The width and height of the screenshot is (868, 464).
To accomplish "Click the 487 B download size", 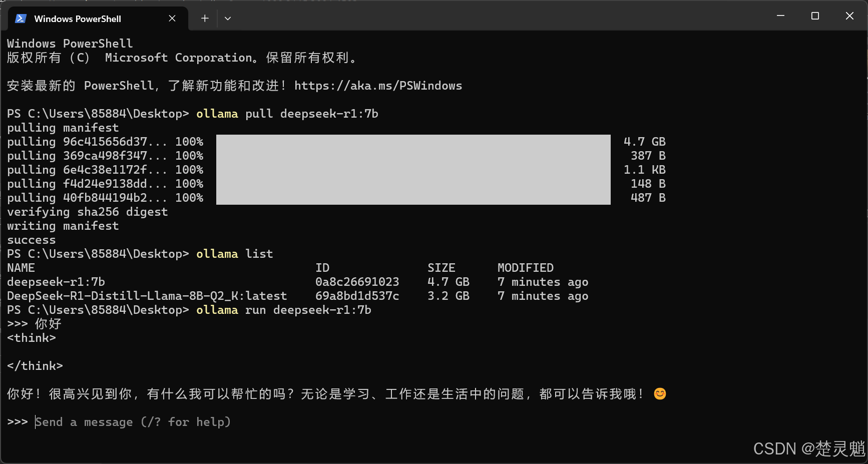I will pos(648,198).
